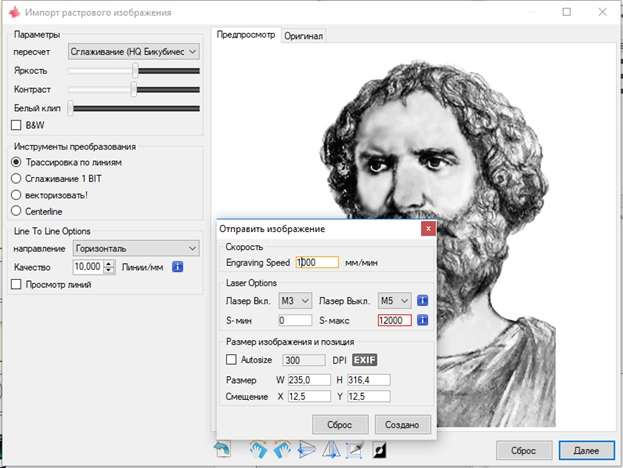Click Сброс button in send dialog
This screenshot has width=623, height=468.
click(x=340, y=425)
